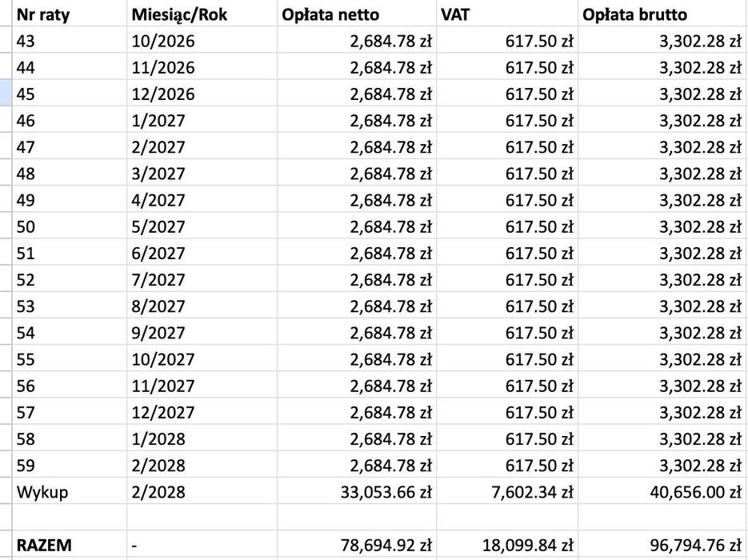Click the cell with installment number 59

point(69,465)
